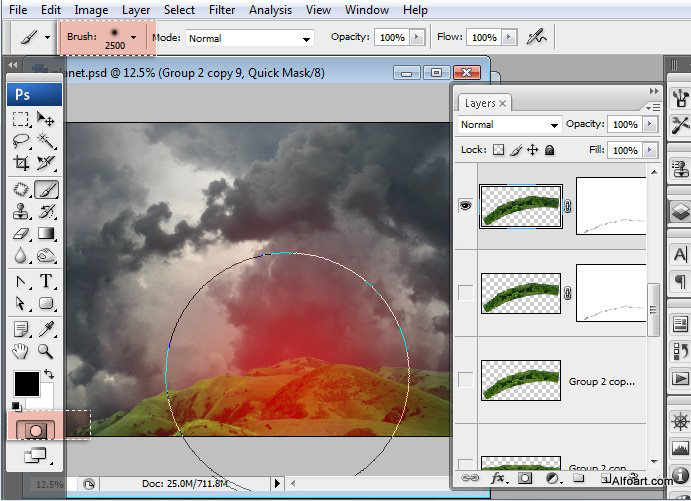The image size is (691, 501).
Task: Open the brush preset picker dropdown
Action: 133,37
